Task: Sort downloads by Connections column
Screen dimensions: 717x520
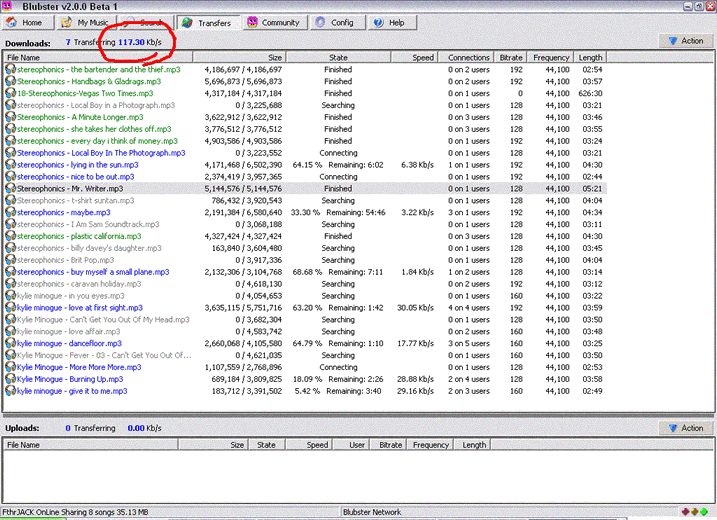Action: tap(466, 57)
